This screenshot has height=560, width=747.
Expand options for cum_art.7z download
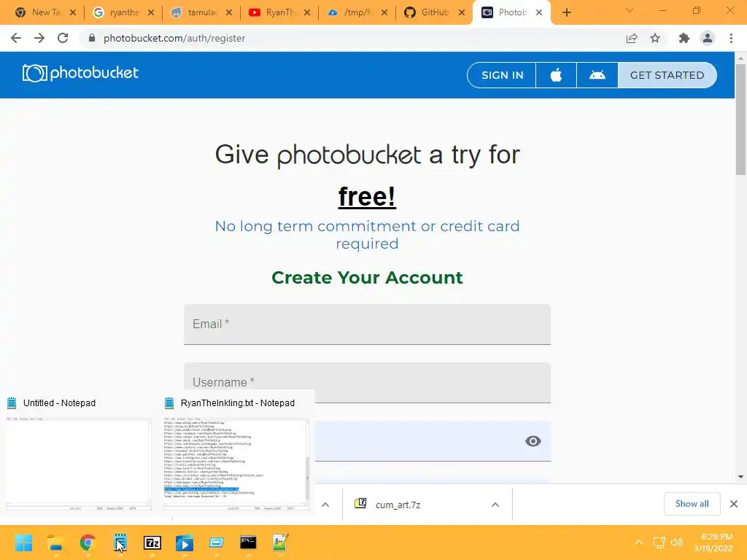point(495,505)
